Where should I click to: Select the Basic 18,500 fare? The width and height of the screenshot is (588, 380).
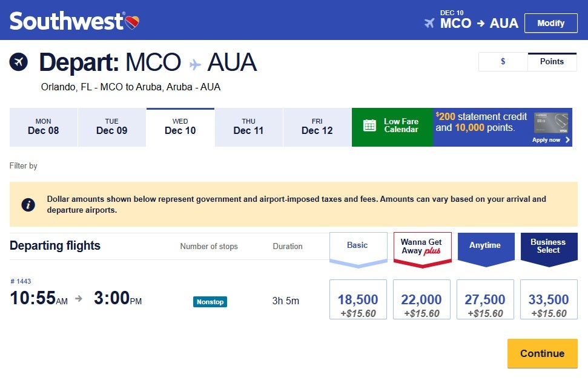(358, 299)
